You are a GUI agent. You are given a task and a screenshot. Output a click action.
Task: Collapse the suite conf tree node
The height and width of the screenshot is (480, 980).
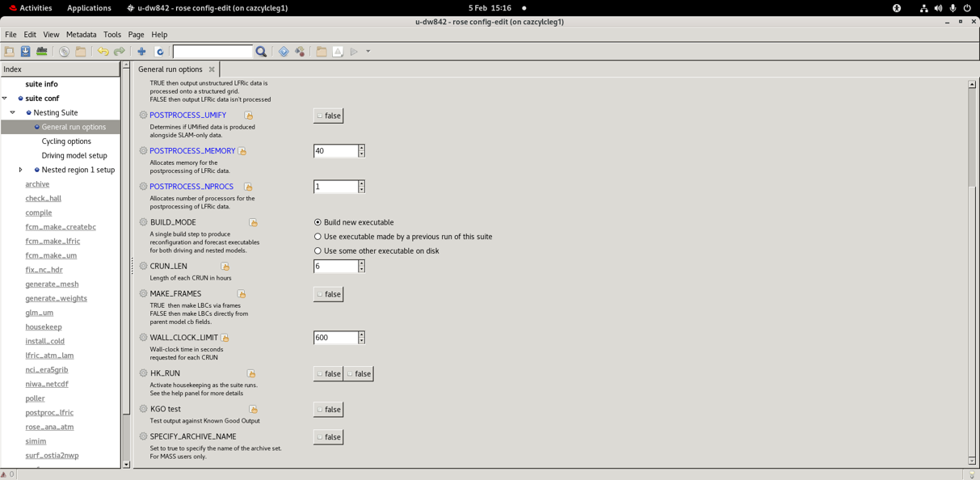(x=5, y=99)
